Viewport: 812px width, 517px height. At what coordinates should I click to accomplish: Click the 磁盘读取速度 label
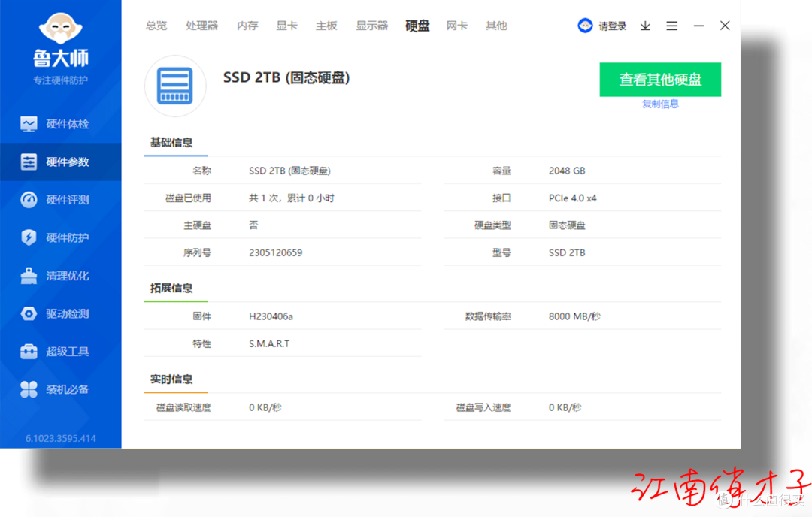coord(183,407)
